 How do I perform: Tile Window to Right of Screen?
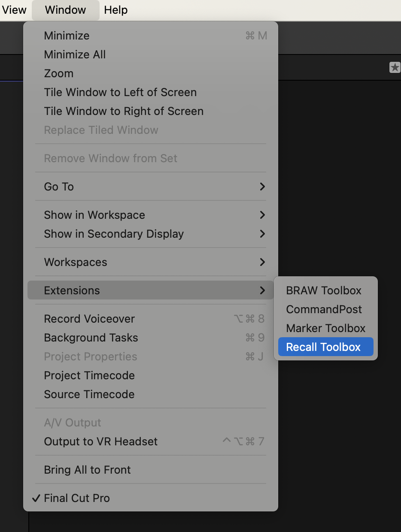click(x=124, y=111)
